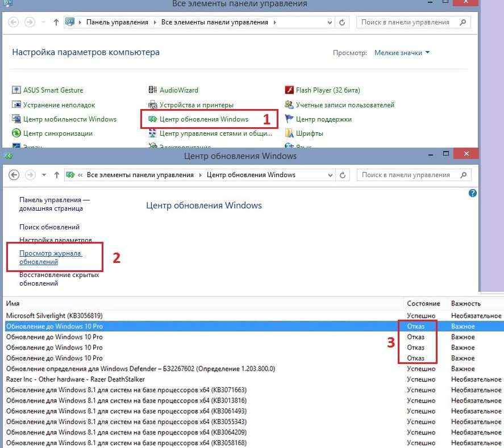Image resolution: width=504 pixels, height=448 pixels.
Task: Click Все элементы панели управления breadcrumb in update window
Action: 140,175
